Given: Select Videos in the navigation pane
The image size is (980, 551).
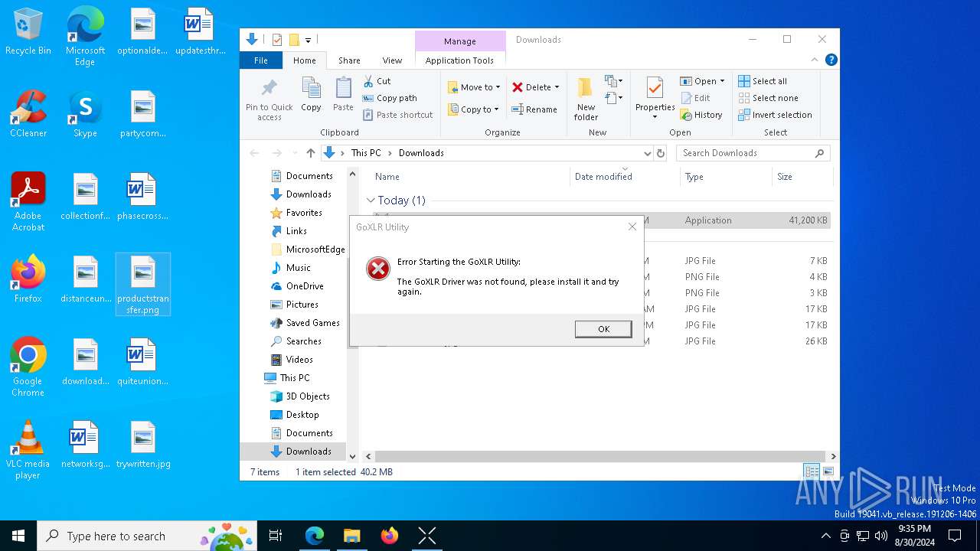Looking at the screenshot, I should pos(299,360).
